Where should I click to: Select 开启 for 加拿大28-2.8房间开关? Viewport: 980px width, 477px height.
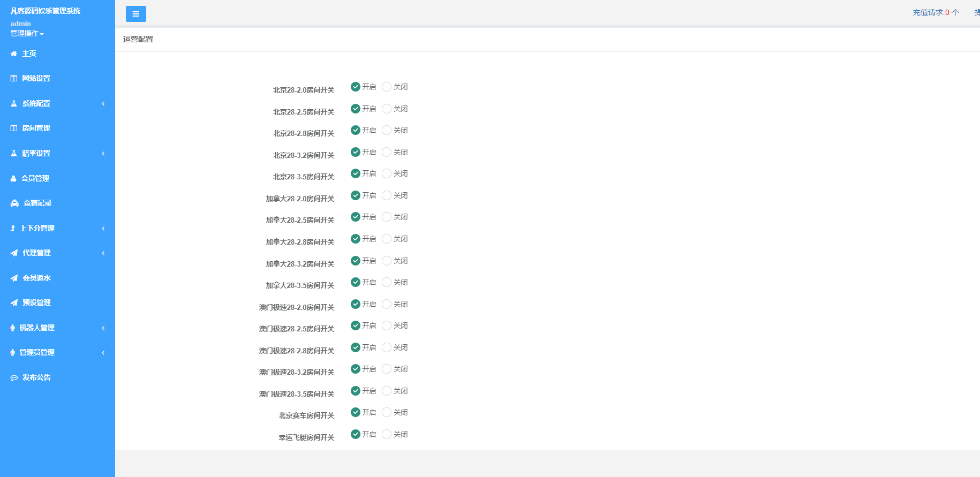pos(355,239)
